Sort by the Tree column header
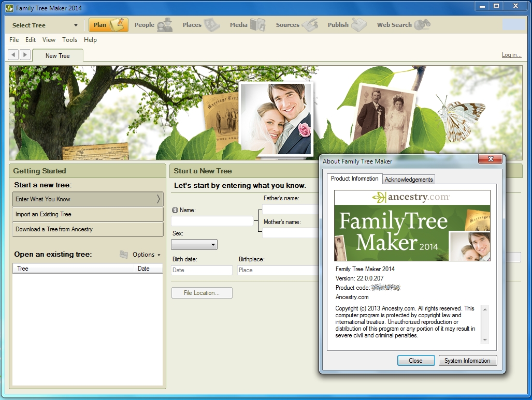The image size is (532, 400). [x=73, y=269]
